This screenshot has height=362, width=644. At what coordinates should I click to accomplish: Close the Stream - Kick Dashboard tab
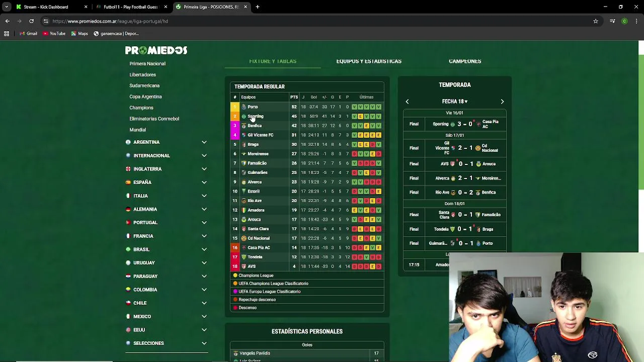tap(86, 7)
